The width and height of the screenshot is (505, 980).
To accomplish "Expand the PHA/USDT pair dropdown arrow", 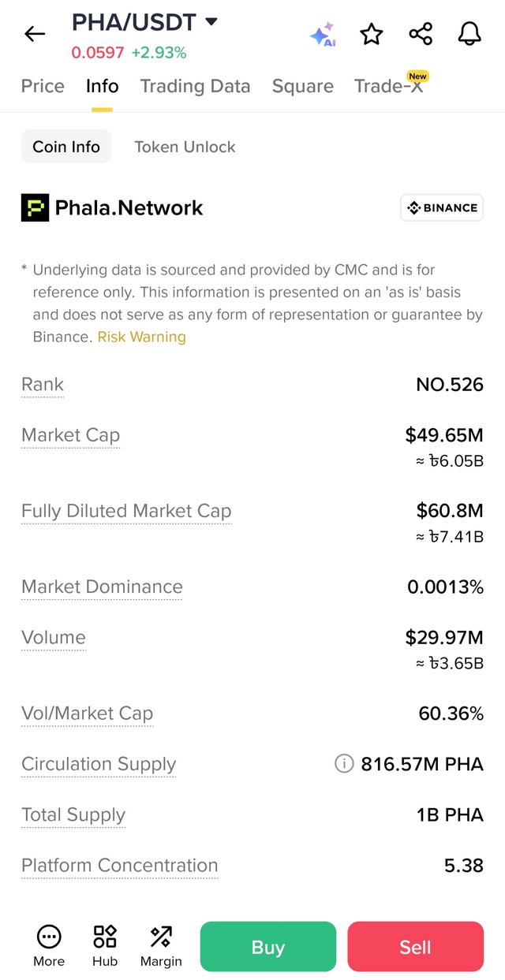I will pos(211,22).
